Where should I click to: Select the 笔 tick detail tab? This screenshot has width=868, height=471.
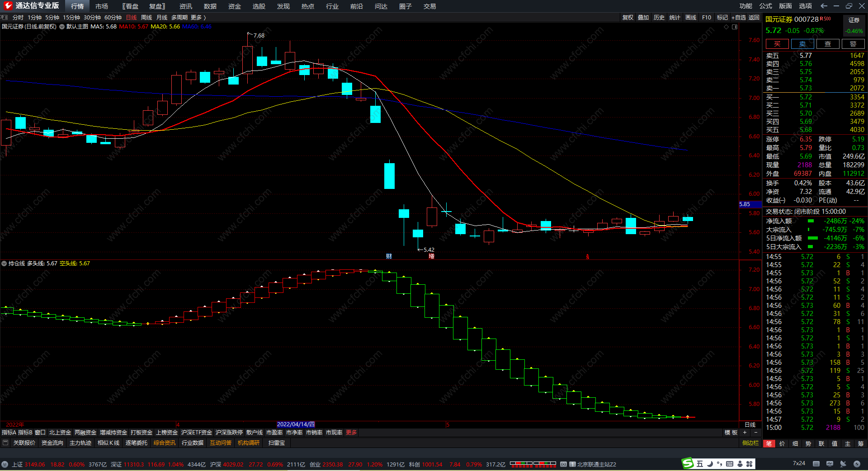pyautogui.click(x=769, y=444)
